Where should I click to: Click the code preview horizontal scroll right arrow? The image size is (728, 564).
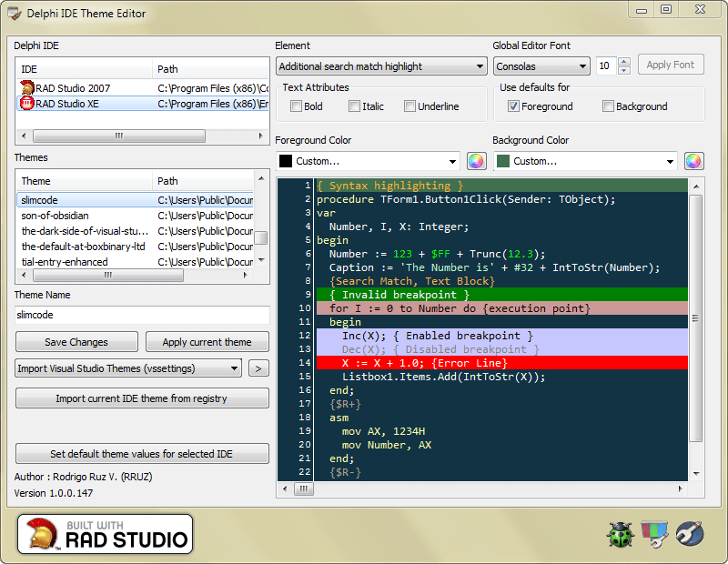coord(680,488)
